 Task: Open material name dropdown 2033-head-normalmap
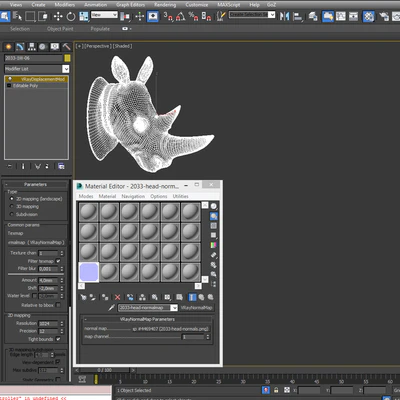tap(174, 308)
